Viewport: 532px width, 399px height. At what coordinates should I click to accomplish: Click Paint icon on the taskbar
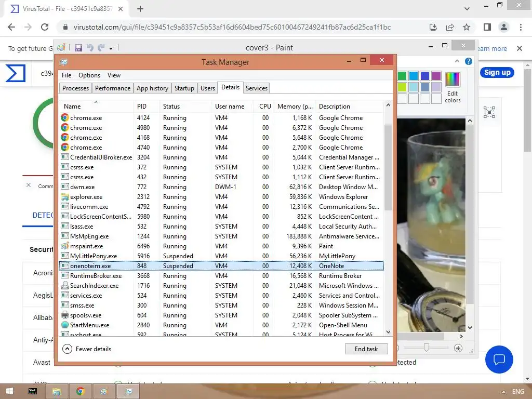pos(104,391)
